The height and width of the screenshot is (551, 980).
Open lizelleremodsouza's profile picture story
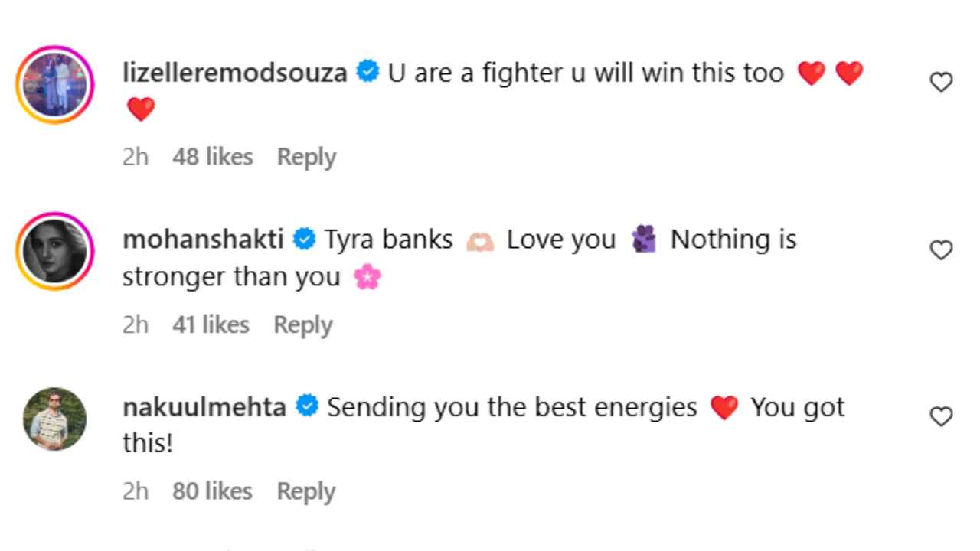coord(55,84)
